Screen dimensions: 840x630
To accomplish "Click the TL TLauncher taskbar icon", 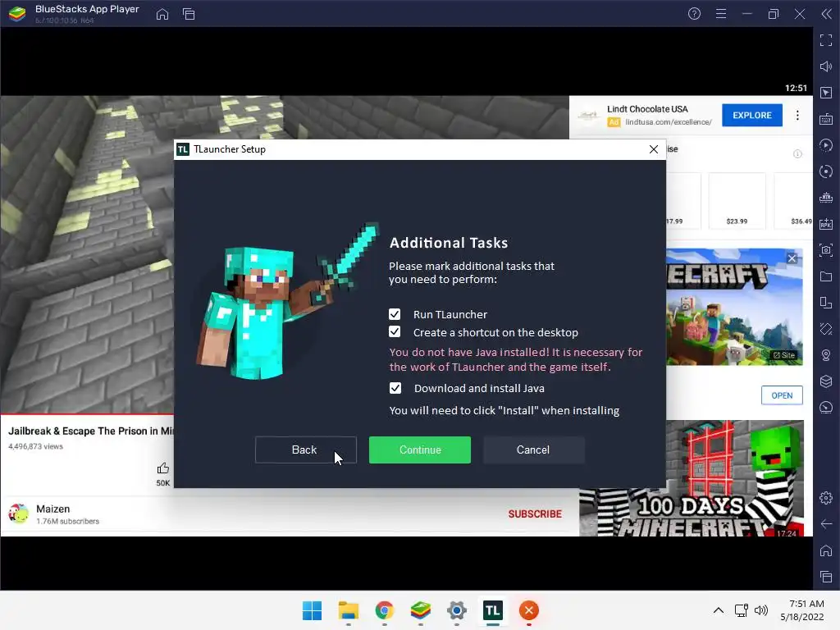I will (x=493, y=610).
